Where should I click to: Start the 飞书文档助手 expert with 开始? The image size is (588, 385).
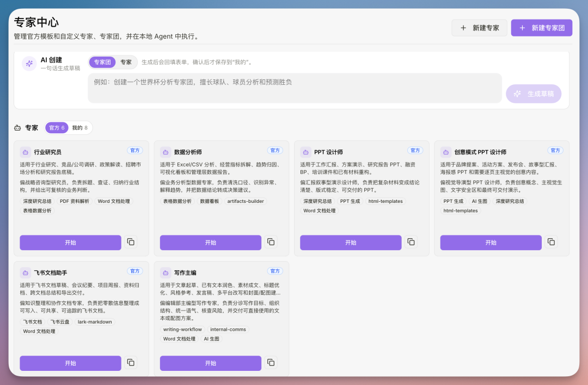click(x=70, y=363)
